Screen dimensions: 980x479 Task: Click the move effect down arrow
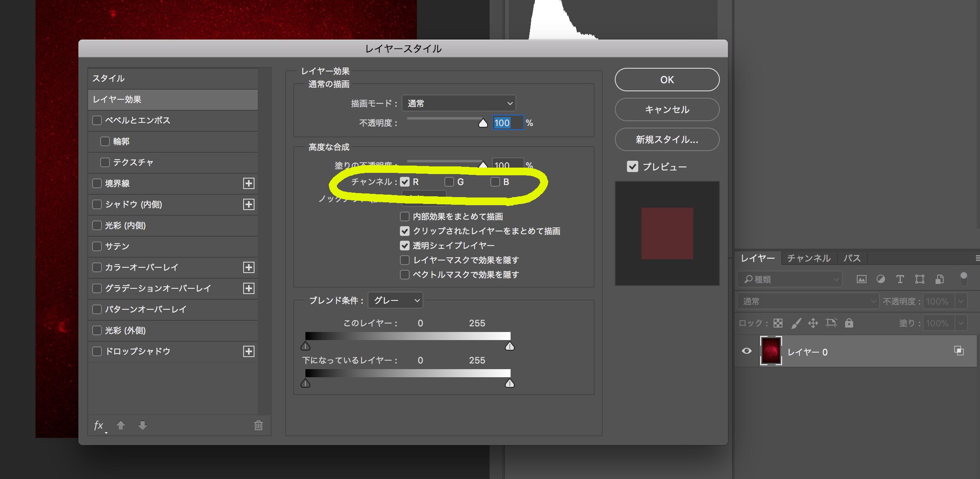coord(143,425)
